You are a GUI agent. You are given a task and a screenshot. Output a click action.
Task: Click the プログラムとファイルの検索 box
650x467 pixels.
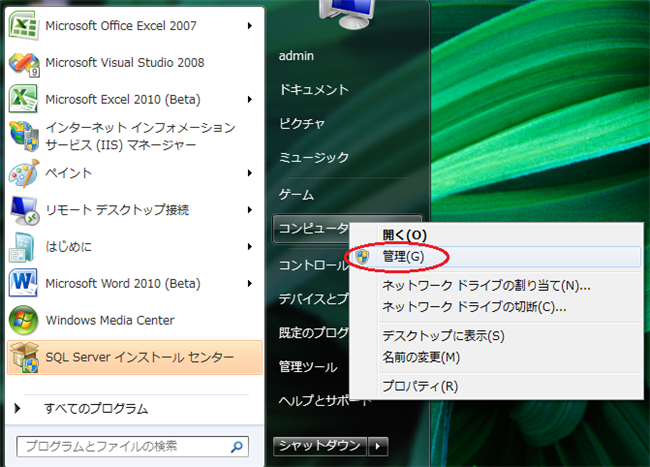133,446
